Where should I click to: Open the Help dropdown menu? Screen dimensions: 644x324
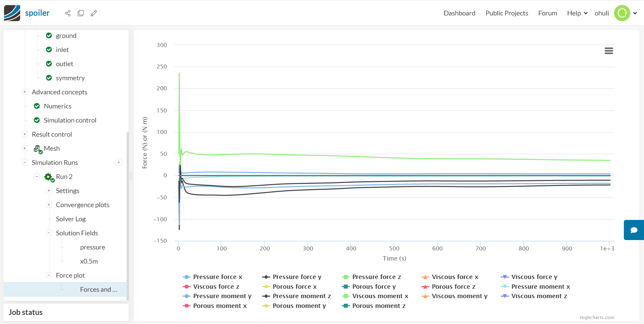click(577, 13)
